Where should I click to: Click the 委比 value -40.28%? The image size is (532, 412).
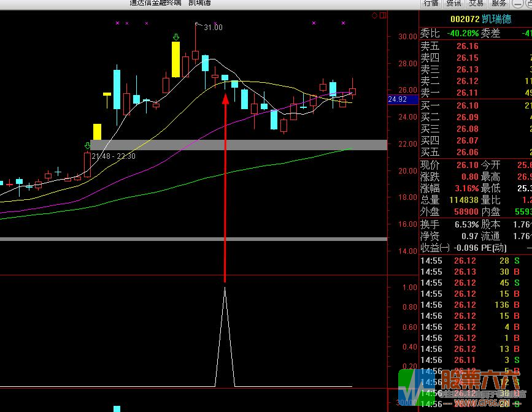click(463, 34)
